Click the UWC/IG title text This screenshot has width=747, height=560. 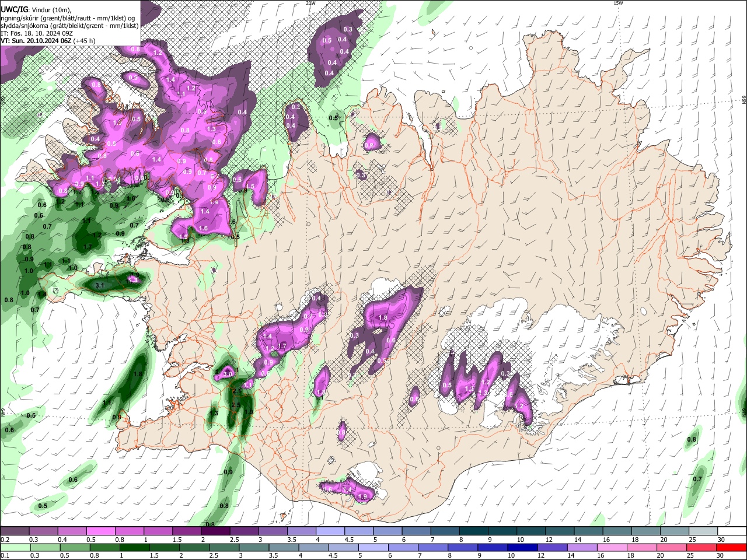pyautogui.click(x=14, y=9)
